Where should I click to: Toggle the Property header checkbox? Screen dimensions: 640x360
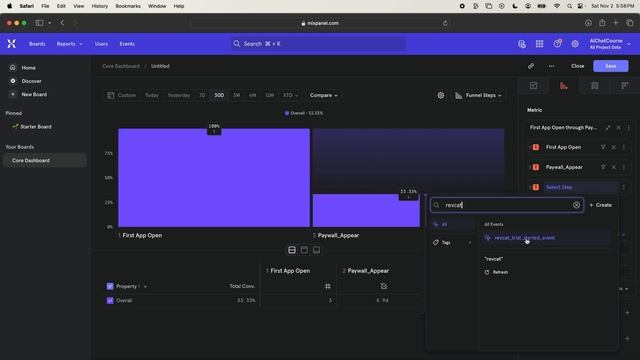click(x=110, y=286)
